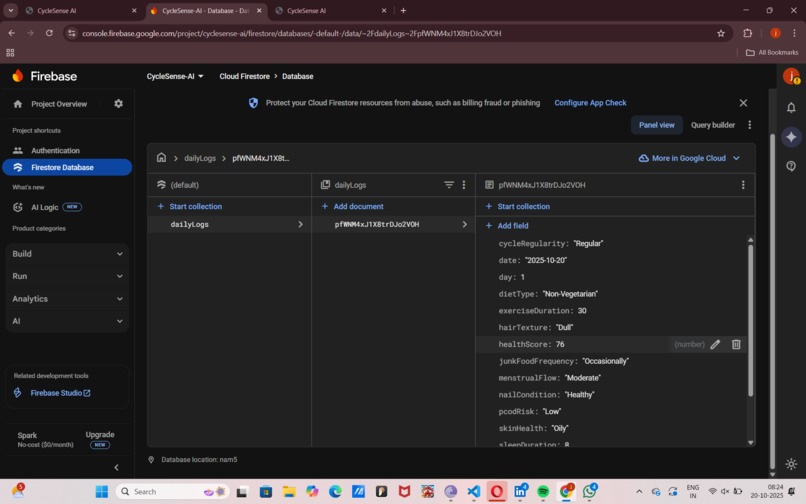Click the fields panel scrollbar
The width and height of the screenshot is (806, 504).
750,321
